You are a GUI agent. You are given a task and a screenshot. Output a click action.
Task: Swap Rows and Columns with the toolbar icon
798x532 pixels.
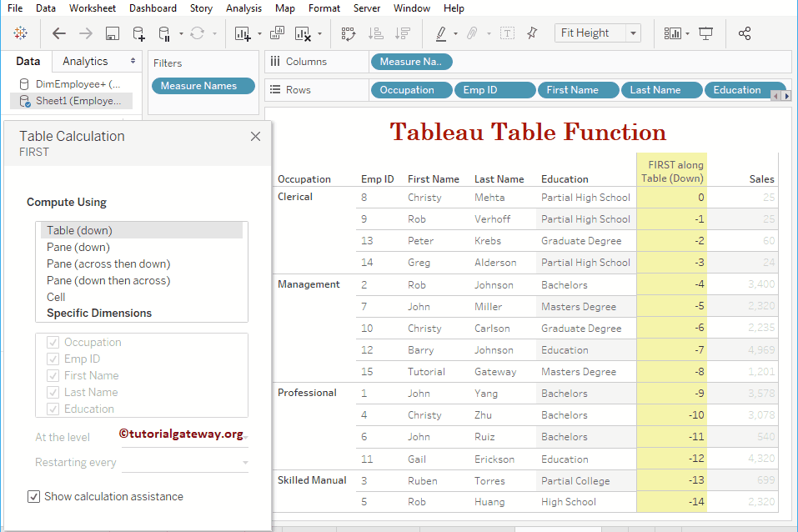click(349, 33)
